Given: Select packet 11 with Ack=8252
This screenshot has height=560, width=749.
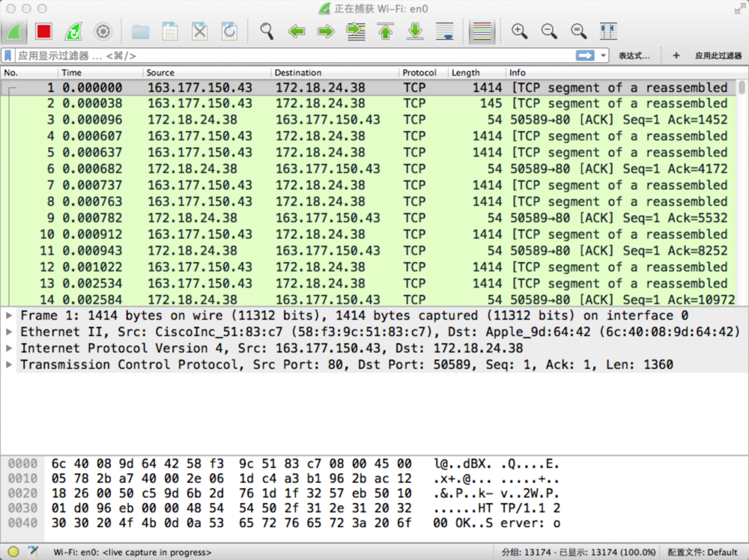Looking at the screenshot, I should click(x=369, y=251).
